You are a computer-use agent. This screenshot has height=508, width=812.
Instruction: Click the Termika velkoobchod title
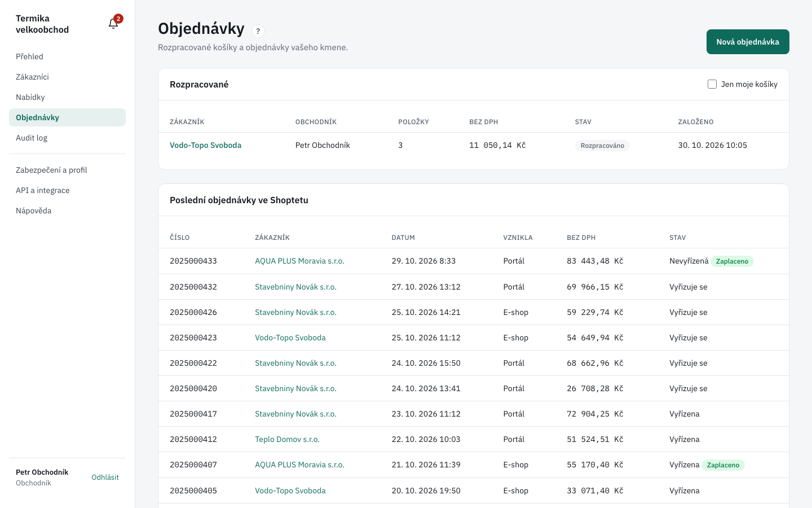pos(42,24)
